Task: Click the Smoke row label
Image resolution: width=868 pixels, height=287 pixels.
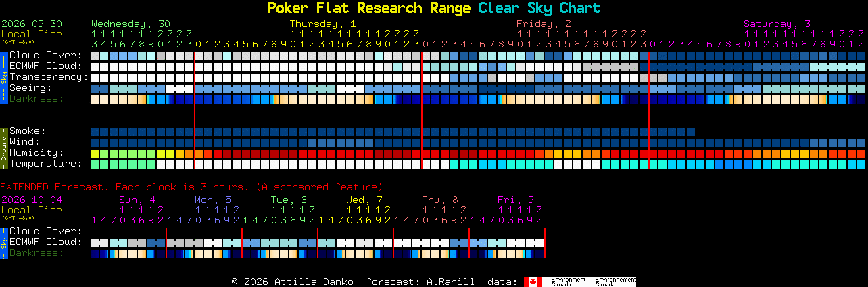Action: pos(28,131)
